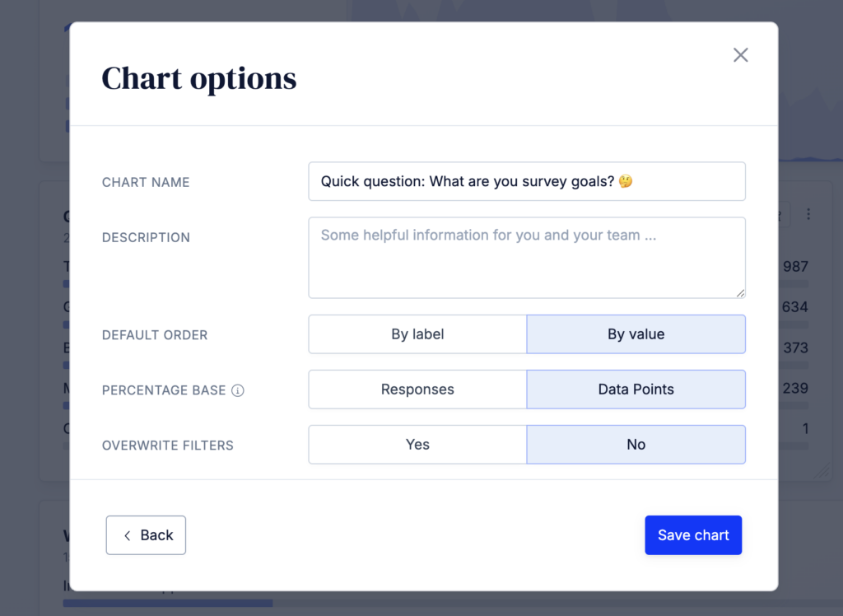The image size is (843, 616).
Task: Click the Description box resize handle
Action: [x=741, y=292]
